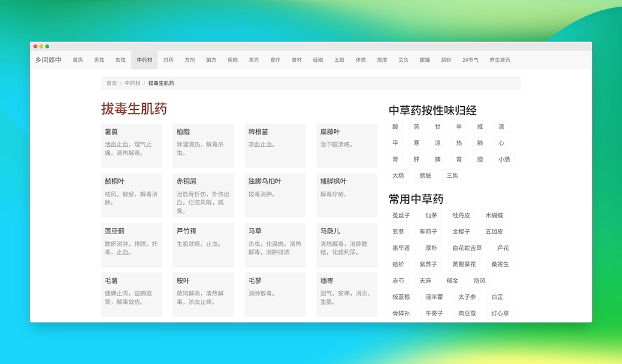
Task: Open the 牡丹皮 common herb tag
Action: [462, 215]
